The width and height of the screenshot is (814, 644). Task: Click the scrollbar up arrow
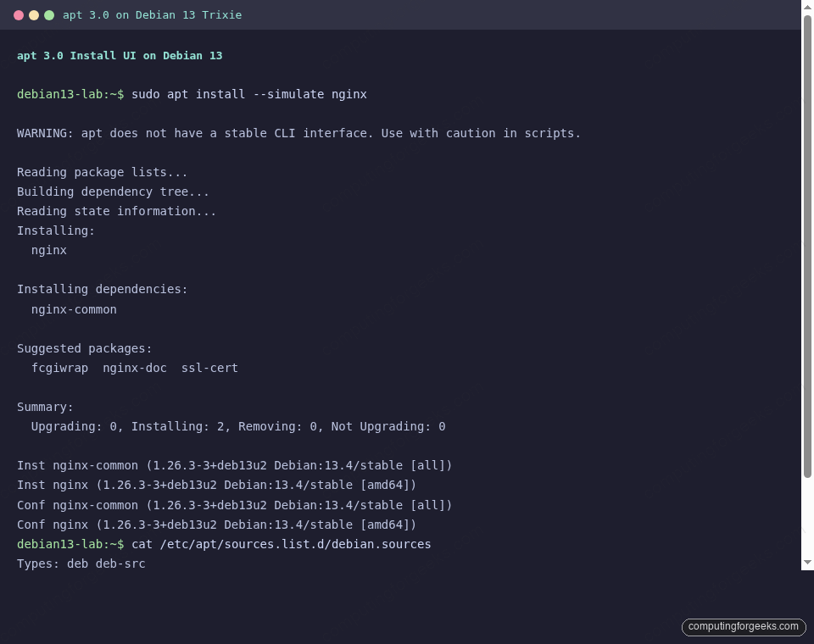[x=807, y=7]
